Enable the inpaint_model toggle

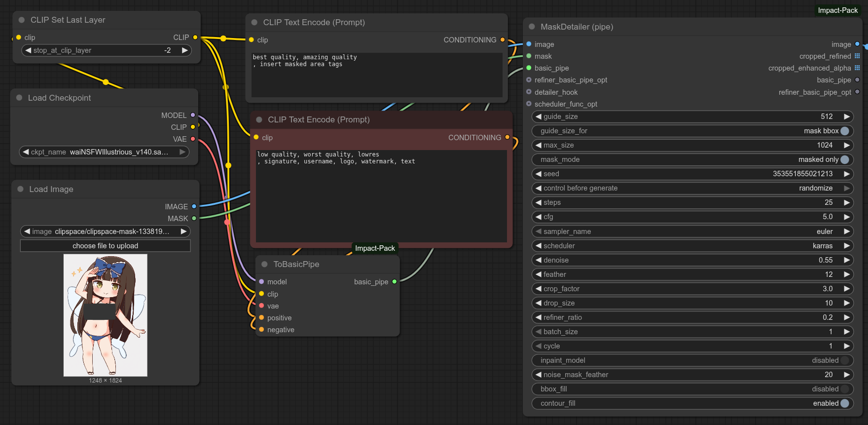tap(845, 360)
